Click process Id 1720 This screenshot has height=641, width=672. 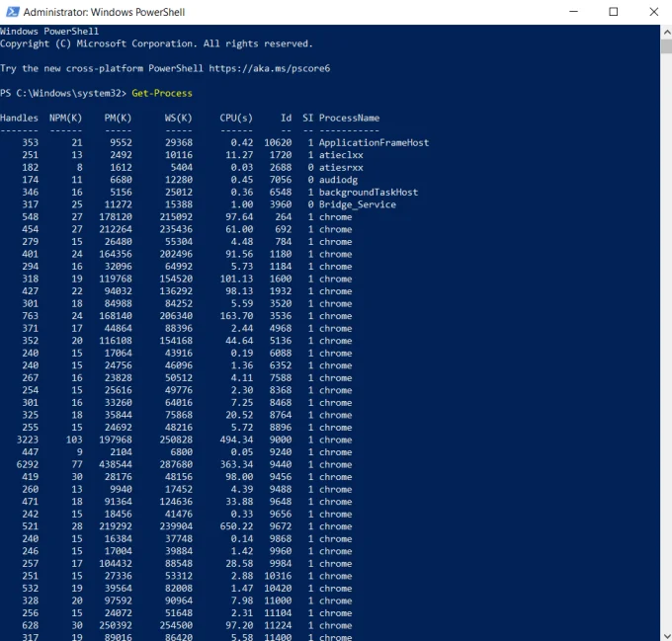pos(281,155)
